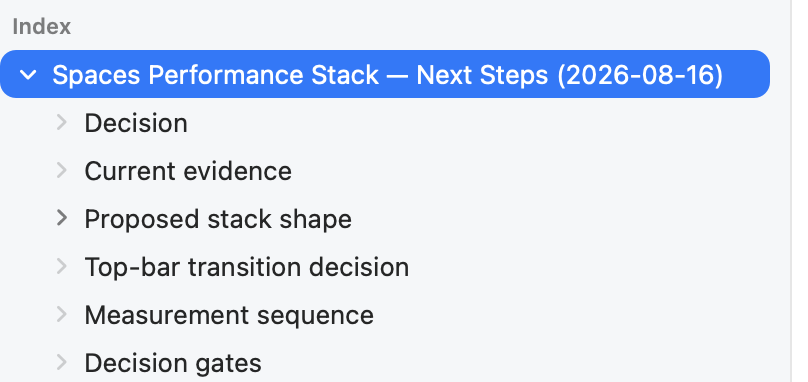The height and width of the screenshot is (382, 808).
Task: Expand the Proposed stack shape arrow
Action: [62, 218]
